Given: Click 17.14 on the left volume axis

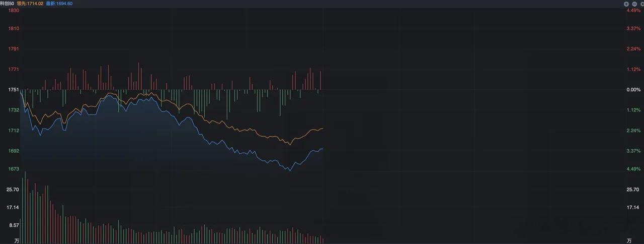Looking at the screenshot, I should (x=13, y=207).
